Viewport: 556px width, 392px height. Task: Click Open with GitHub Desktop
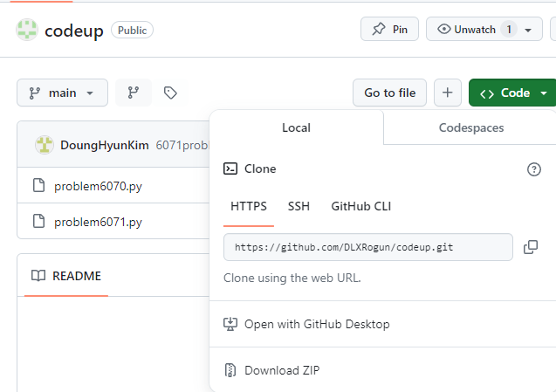(x=317, y=324)
